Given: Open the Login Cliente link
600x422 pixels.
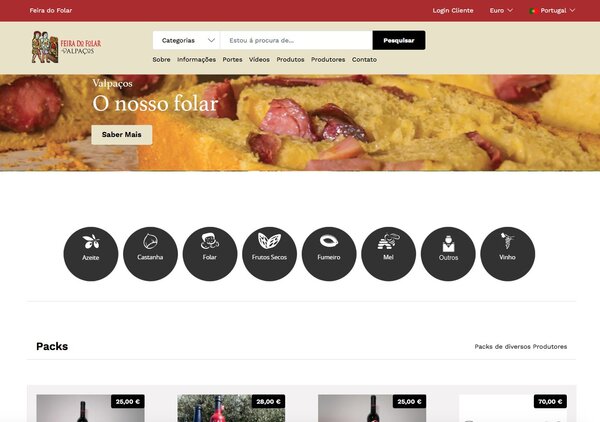Looking at the screenshot, I should coord(453,10).
